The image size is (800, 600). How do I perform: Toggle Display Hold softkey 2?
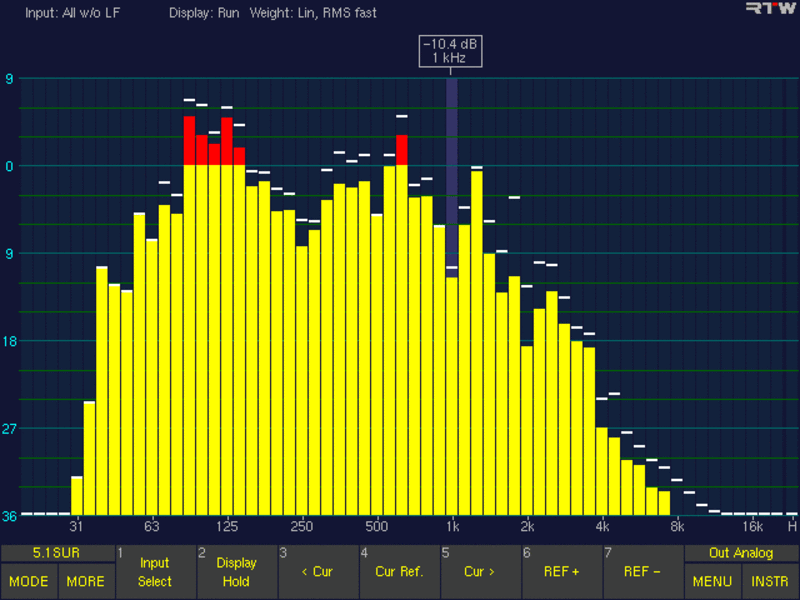pyautogui.click(x=237, y=572)
